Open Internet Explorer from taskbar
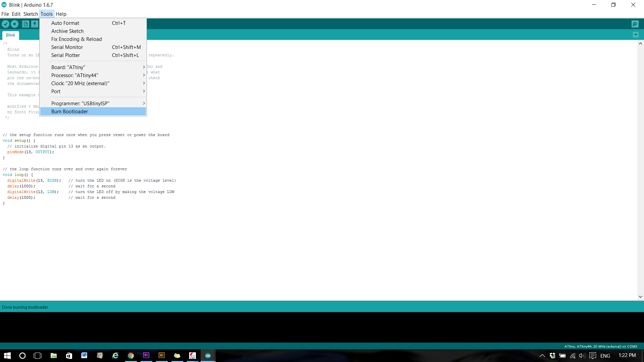This screenshot has height=362, width=644. coord(115,356)
